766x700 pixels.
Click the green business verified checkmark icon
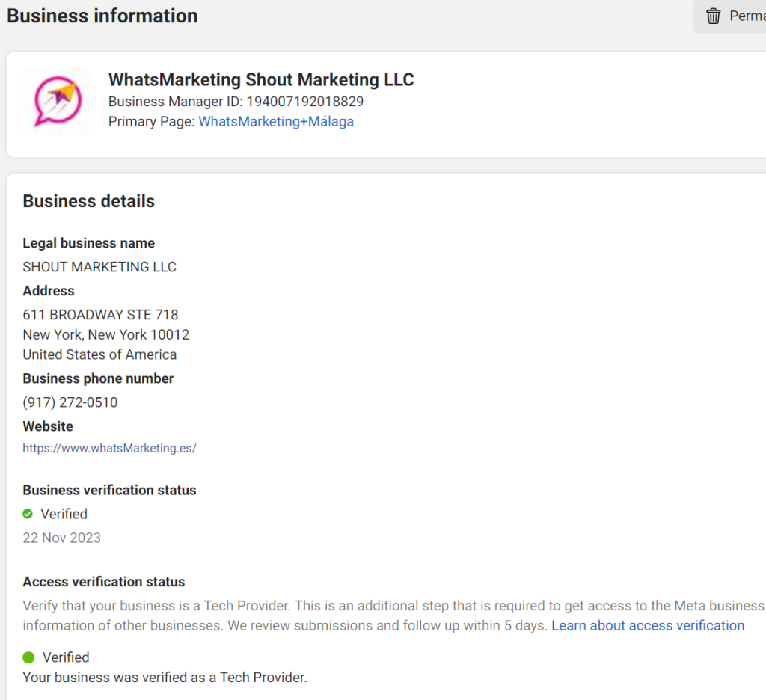[x=28, y=514]
